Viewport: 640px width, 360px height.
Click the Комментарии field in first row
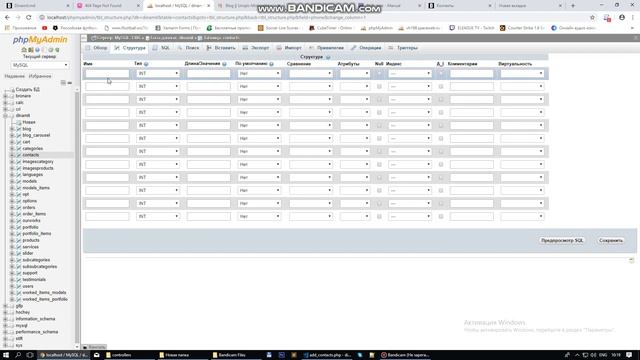click(471, 73)
